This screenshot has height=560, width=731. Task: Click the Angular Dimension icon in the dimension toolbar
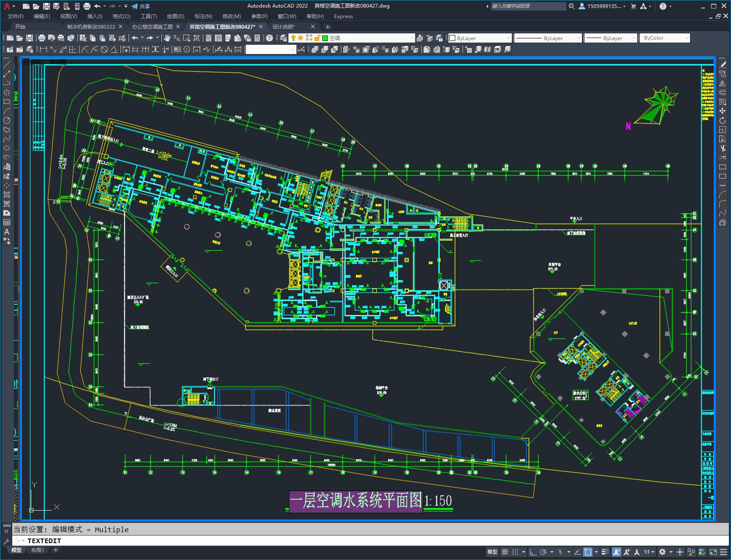(x=114, y=49)
